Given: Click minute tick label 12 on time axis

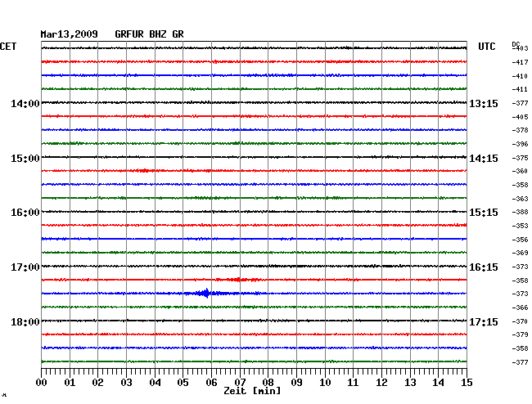Looking at the screenshot, I should pos(381,382).
